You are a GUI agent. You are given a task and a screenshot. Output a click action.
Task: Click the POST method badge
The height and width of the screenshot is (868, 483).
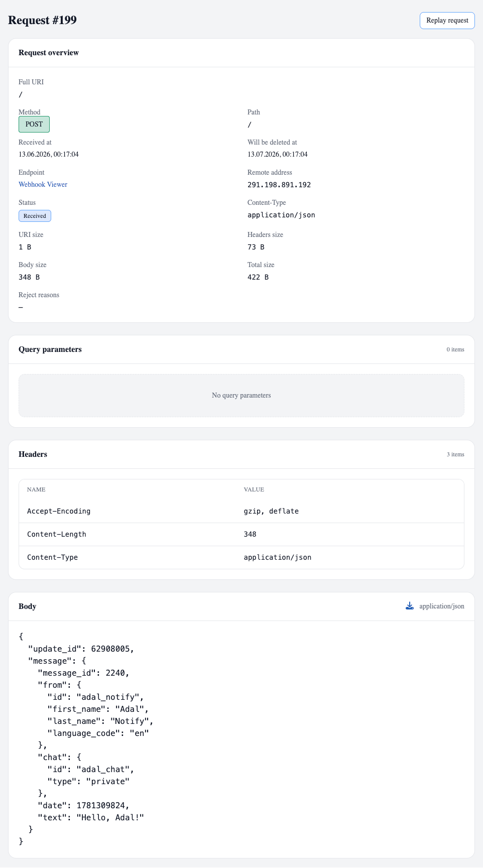(x=34, y=124)
